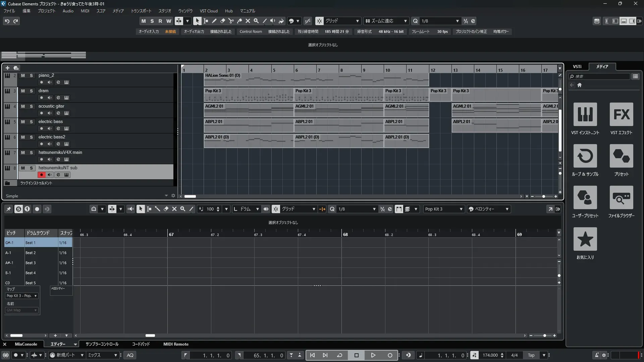
Task: Mute the dram track
Action: [23, 91]
